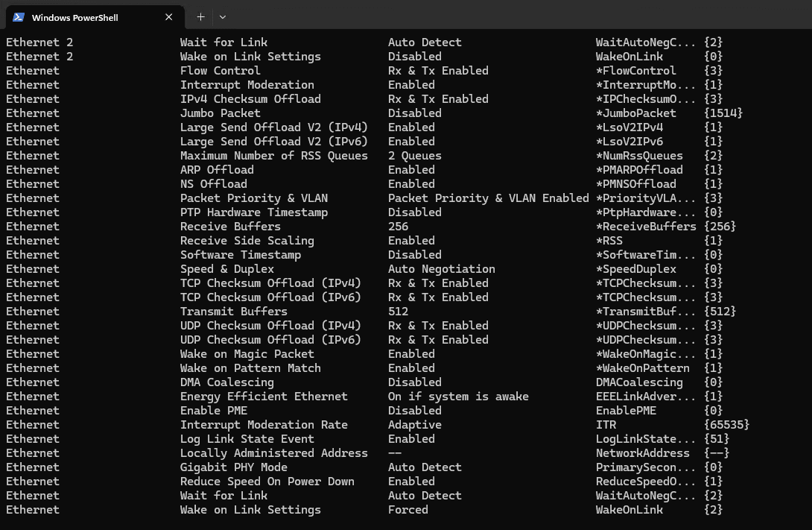Viewport: 812px width, 530px height.
Task: Click the PowerShell icon in the tab
Action: click(19, 17)
